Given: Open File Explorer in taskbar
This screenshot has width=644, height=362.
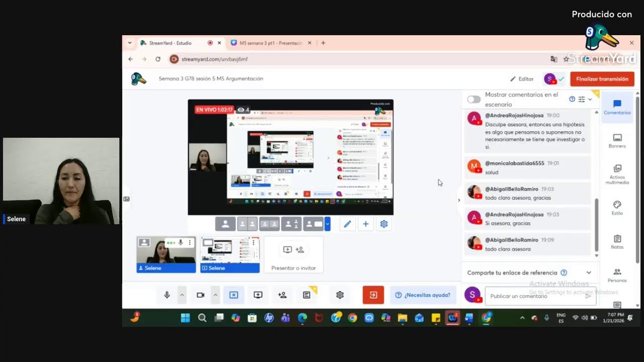Looking at the screenshot, I should pos(403,318).
